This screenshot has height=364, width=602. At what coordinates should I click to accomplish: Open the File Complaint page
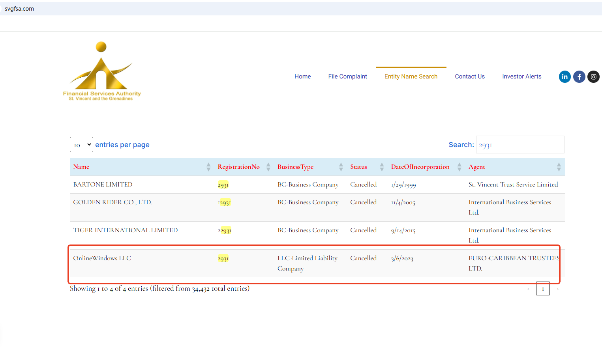pos(347,77)
